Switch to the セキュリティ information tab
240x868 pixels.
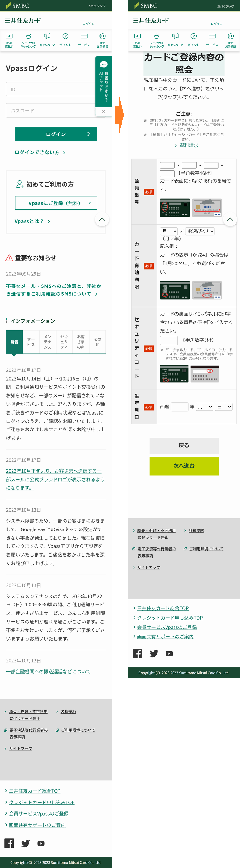click(x=64, y=342)
